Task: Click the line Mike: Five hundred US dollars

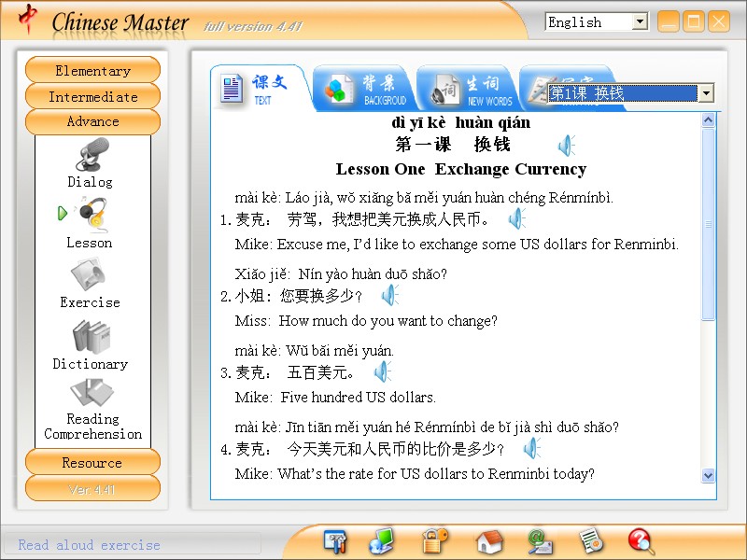Action: click(335, 397)
